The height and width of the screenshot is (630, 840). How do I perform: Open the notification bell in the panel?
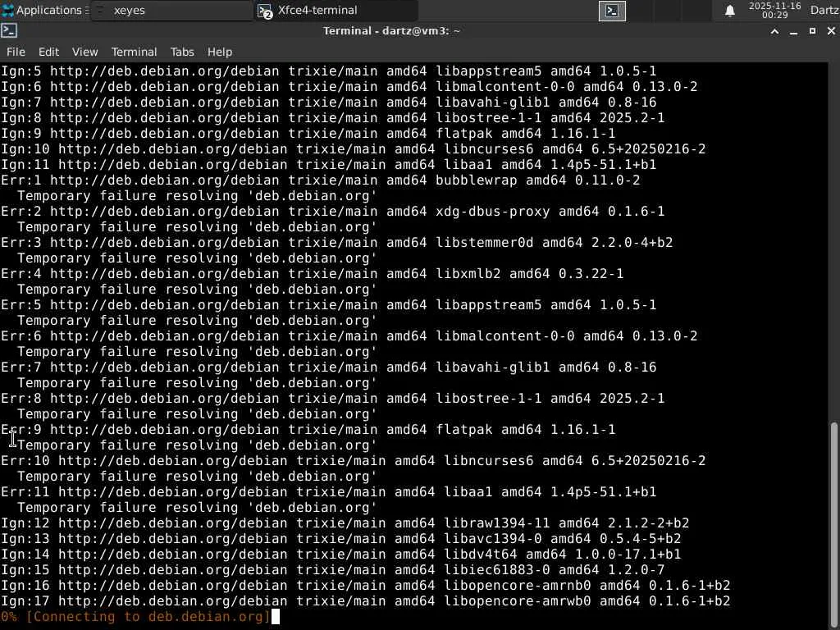pos(729,11)
